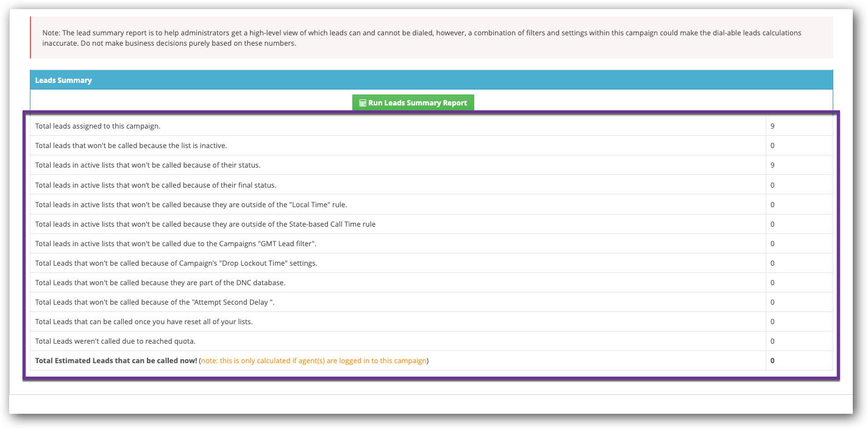Click the reset lists callable leads row
868x429 pixels.
pyautogui.click(x=244, y=321)
